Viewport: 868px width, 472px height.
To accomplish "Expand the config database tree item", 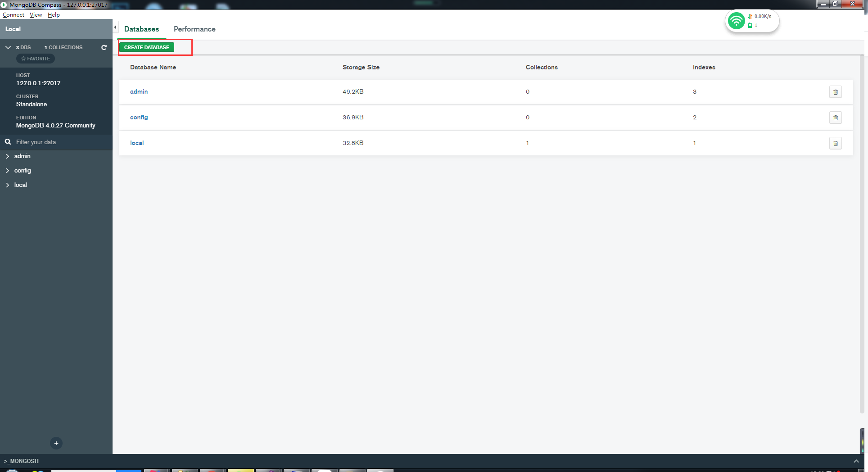I will tap(7, 171).
